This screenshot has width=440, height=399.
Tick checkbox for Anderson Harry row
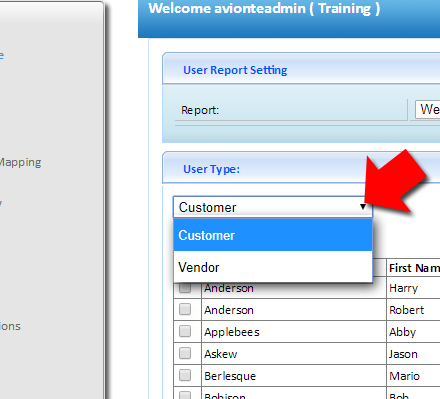pyautogui.click(x=185, y=288)
